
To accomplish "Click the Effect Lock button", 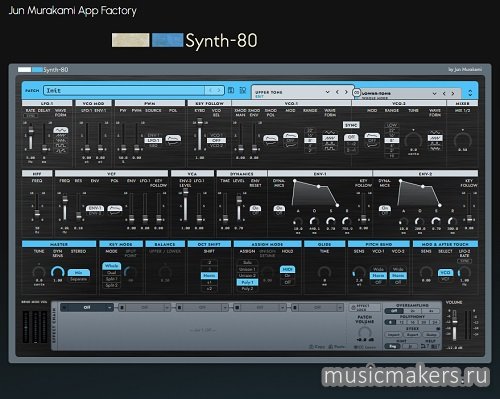I will pos(364,307).
